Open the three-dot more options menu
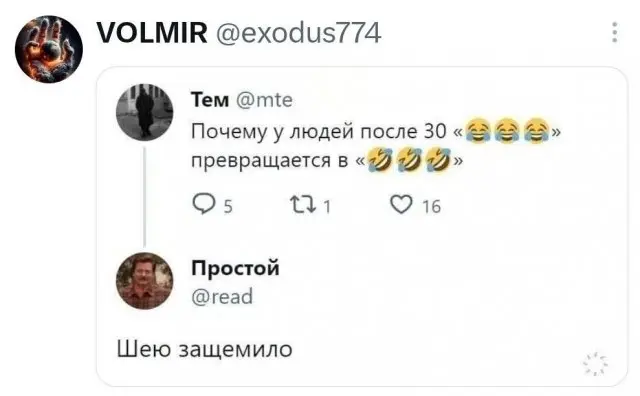This screenshot has width=640, height=396. click(x=614, y=33)
